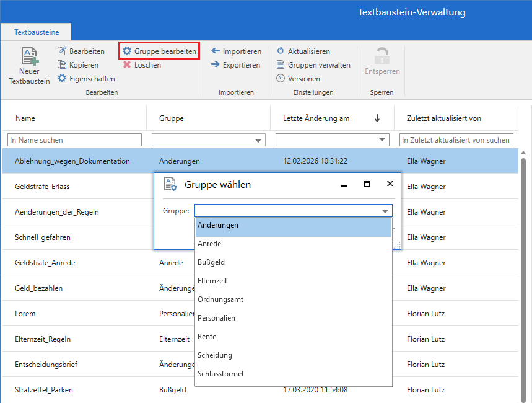Open the Gruppe filter dropdown
This screenshot has height=403, width=532.
coord(259,139)
